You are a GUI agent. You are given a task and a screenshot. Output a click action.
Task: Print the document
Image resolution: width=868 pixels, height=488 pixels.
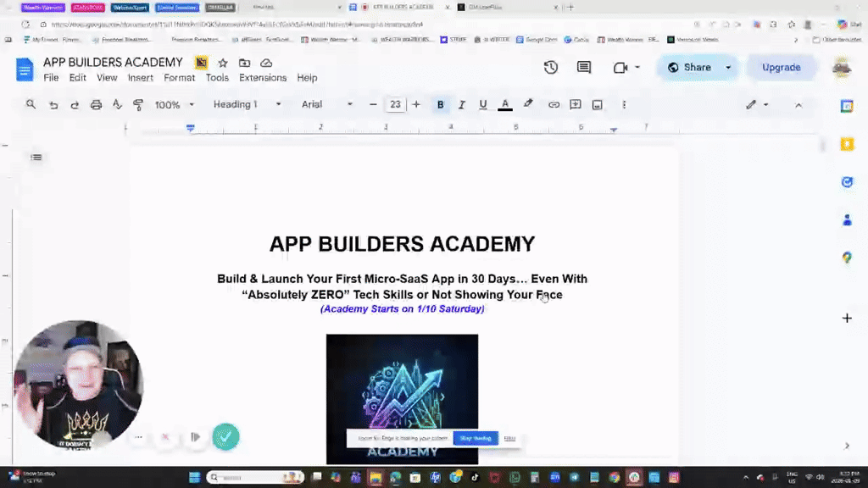pyautogui.click(x=96, y=104)
